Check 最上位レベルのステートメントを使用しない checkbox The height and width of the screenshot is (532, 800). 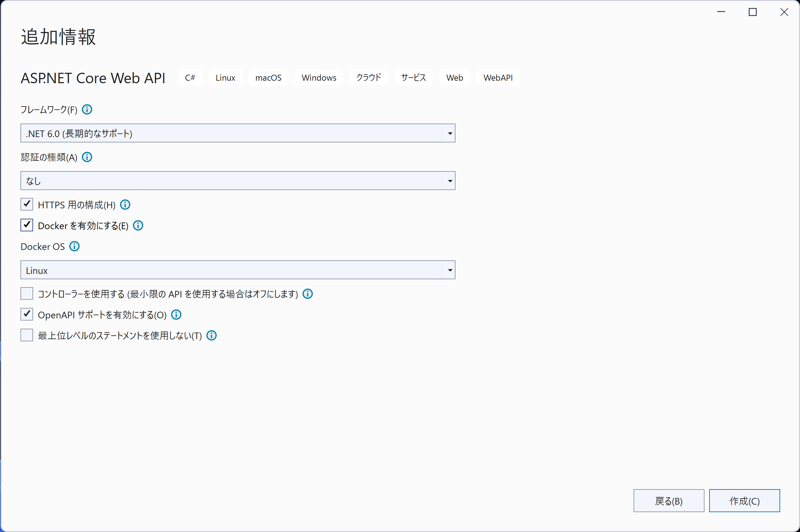(27, 335)
